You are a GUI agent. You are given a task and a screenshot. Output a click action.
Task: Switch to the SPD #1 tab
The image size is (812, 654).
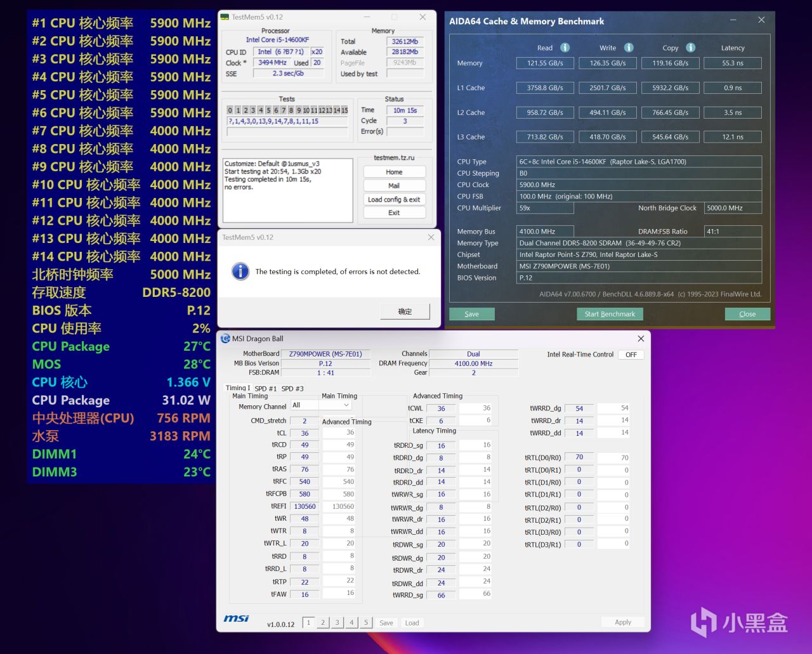266,388
